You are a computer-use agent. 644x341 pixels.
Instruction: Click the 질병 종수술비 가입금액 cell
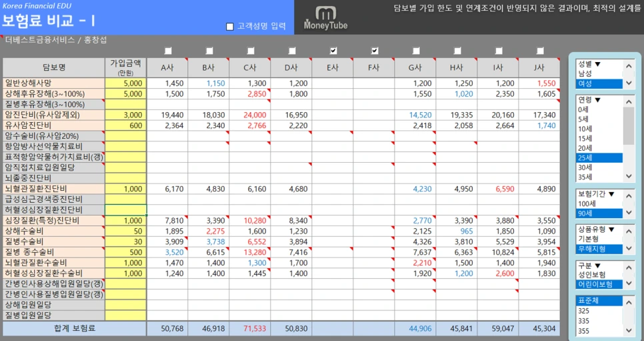pyautogui.click(x=126, y=252)
